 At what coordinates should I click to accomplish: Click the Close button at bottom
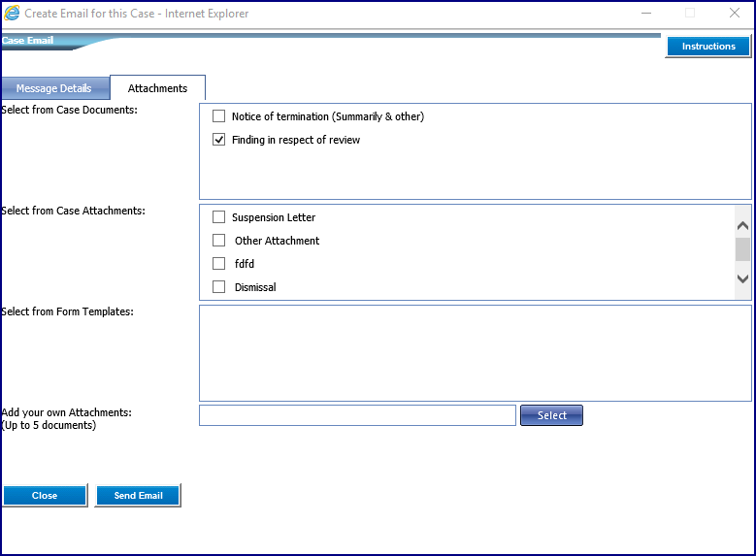click(45, 495)
